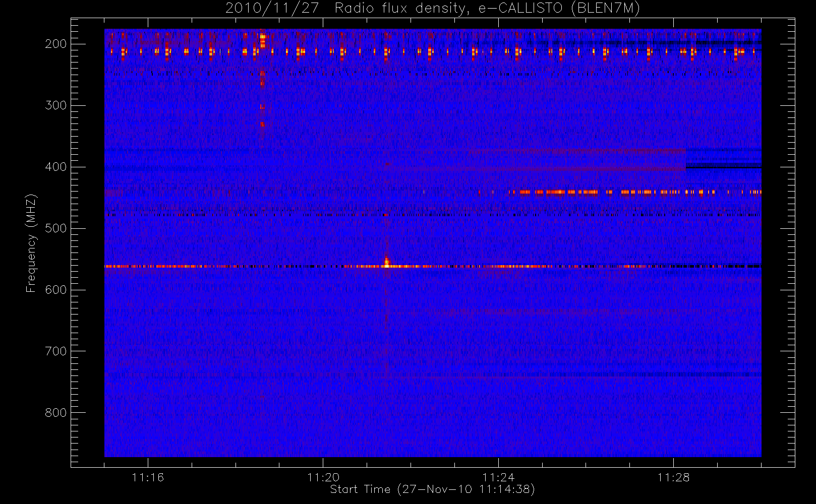Click the 200 frequency tick label

(x=55, y=44)
